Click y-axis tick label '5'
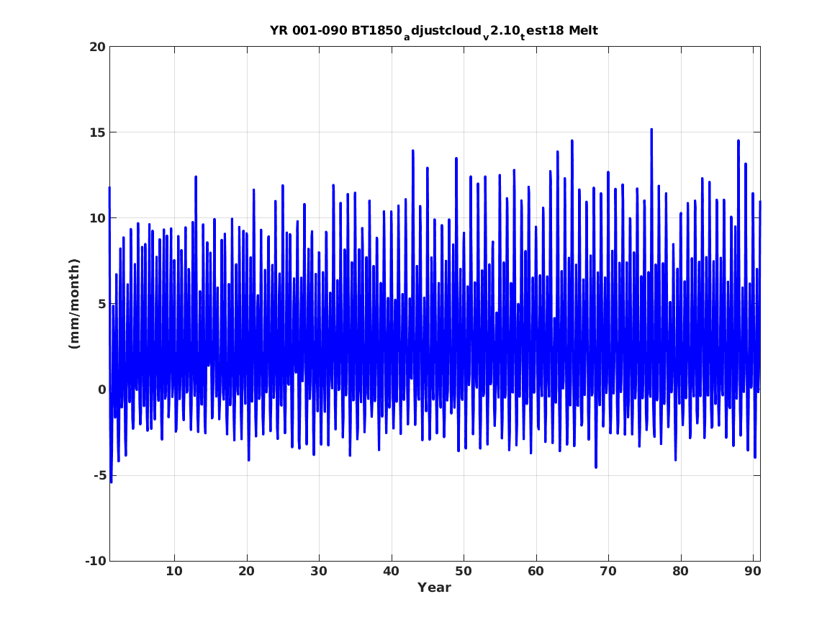Viewport: 840px width, 630px height. (x=102, y=304)
